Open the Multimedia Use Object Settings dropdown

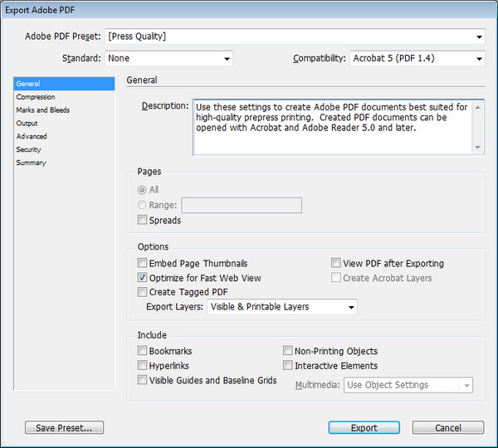tap(408, 385)
